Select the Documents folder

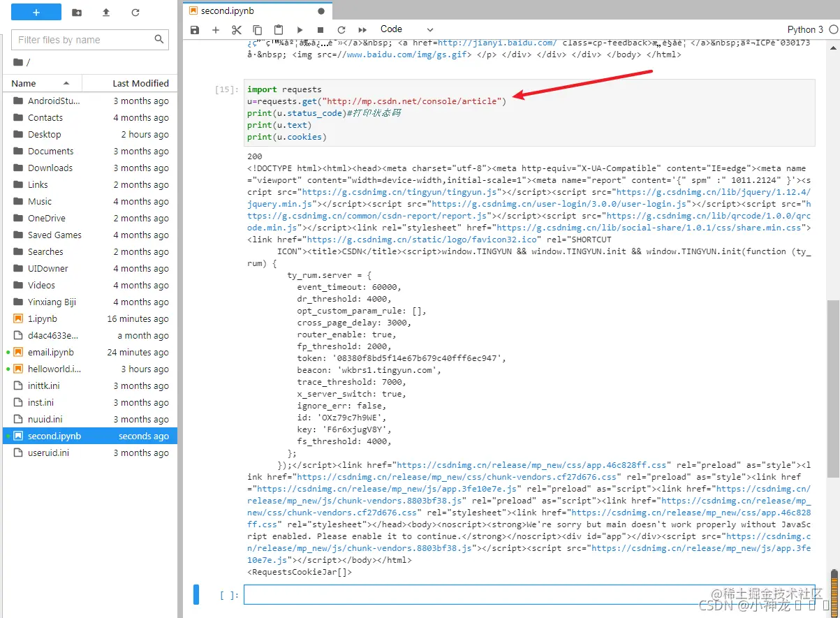(x=90, y=151)
